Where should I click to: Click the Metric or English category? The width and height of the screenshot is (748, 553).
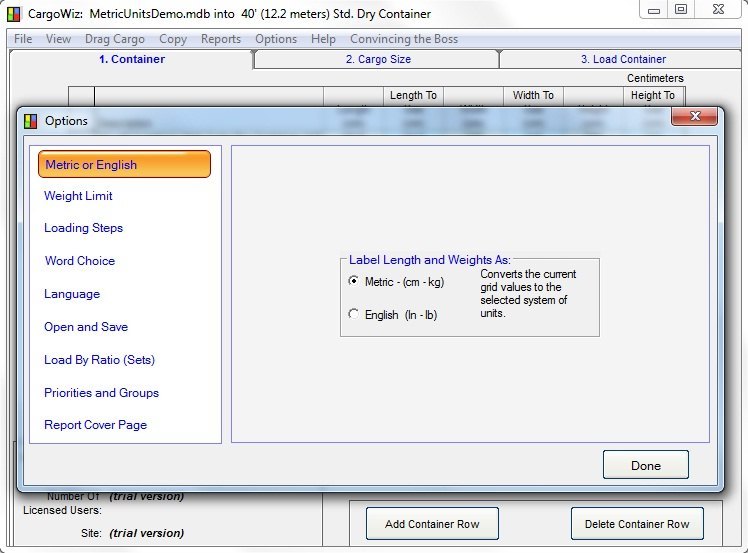tap(124, 165)
